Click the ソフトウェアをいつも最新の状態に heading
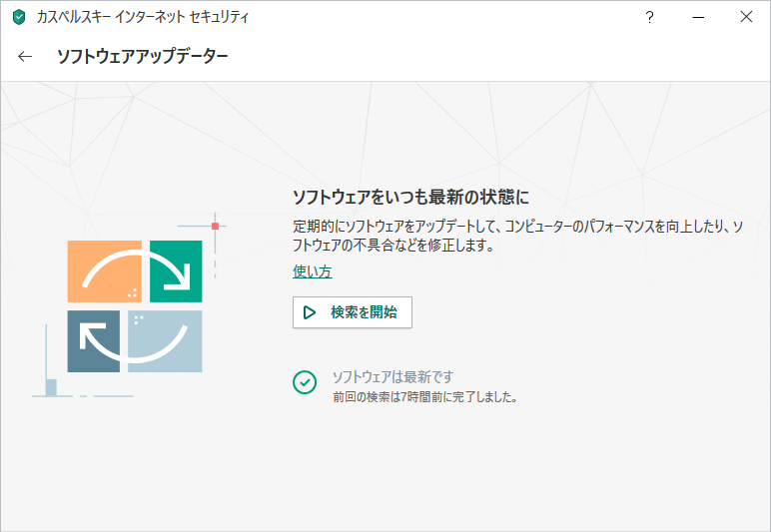The width and height of the screenshot is (771, 532). tap(411, 197)
